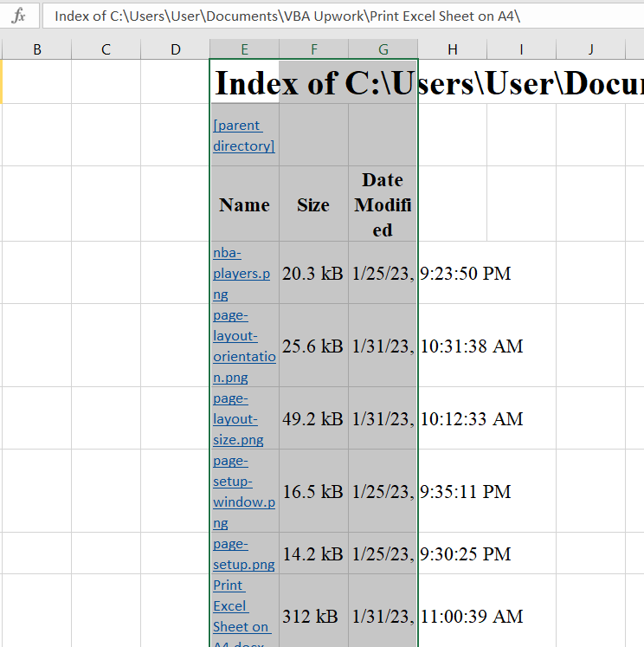This screenshot has height=647, width=644.
Task: Click inside the formula bar text
Action: tap(287, 16)
